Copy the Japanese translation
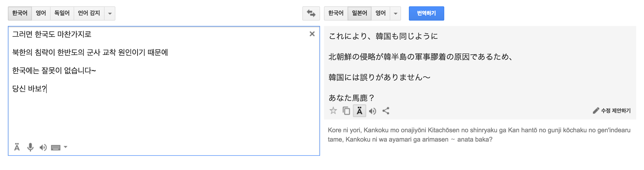644x170 pixels. coord(346,110)
